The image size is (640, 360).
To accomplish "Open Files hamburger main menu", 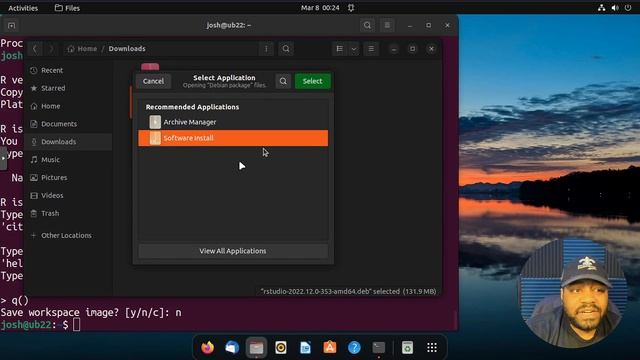I will tap(371, 49).
